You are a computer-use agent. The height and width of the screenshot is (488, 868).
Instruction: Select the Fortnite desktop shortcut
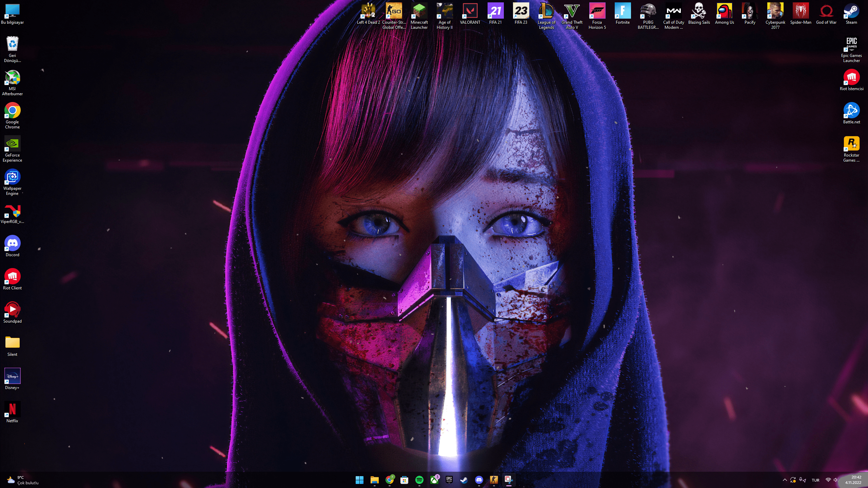pos(623,14)
